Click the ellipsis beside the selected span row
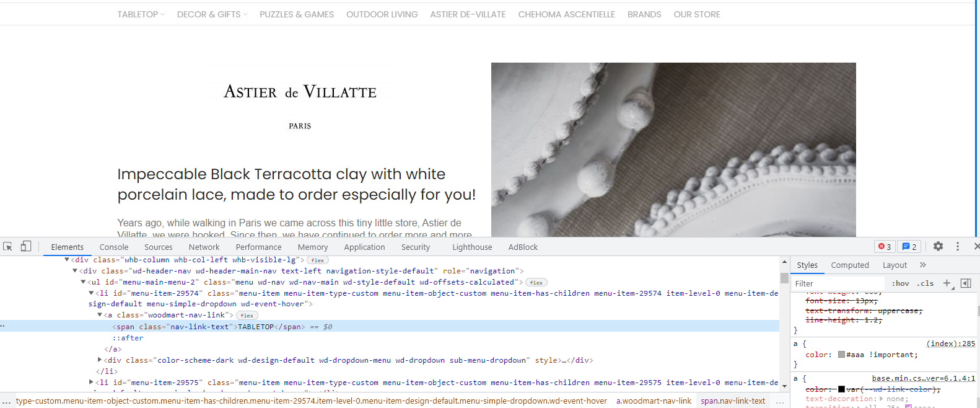Screen dimensions: 980x408 pos(2,326)
